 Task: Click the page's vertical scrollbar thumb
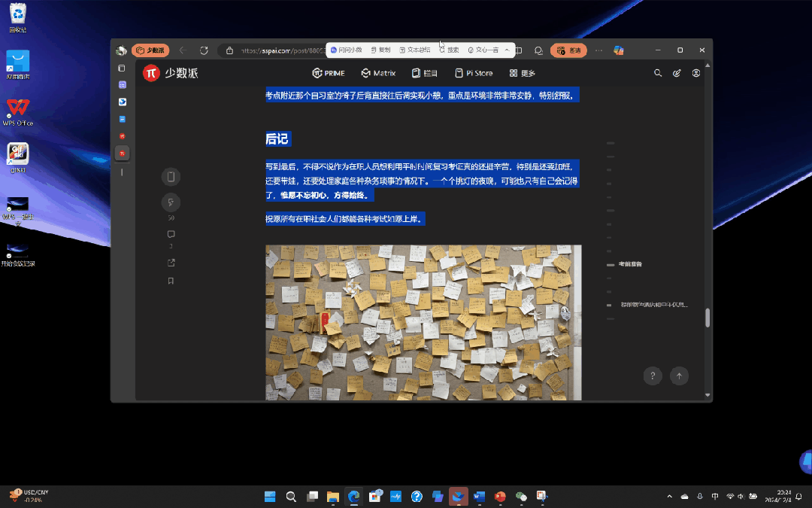click(x=707, y=318)
